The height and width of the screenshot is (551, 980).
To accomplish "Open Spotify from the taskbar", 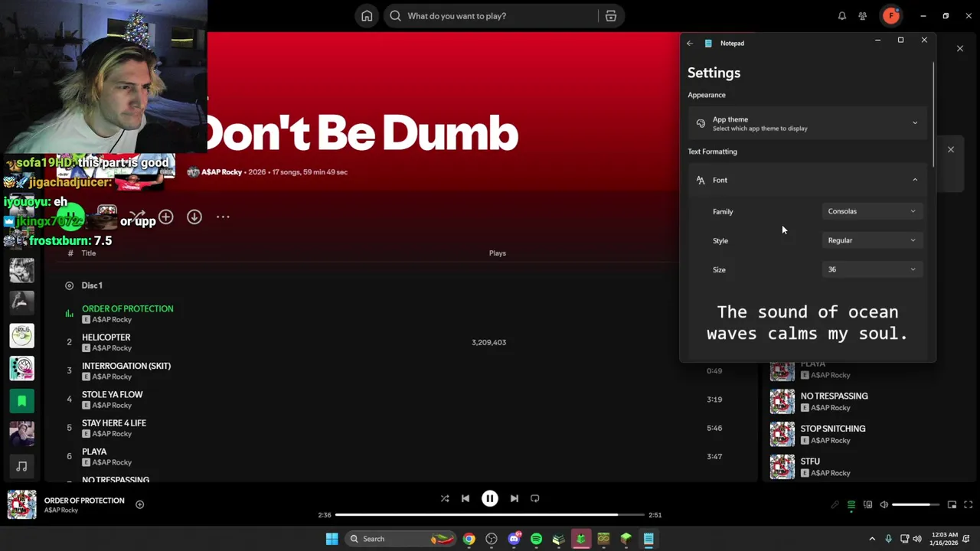I will (536, 539).
